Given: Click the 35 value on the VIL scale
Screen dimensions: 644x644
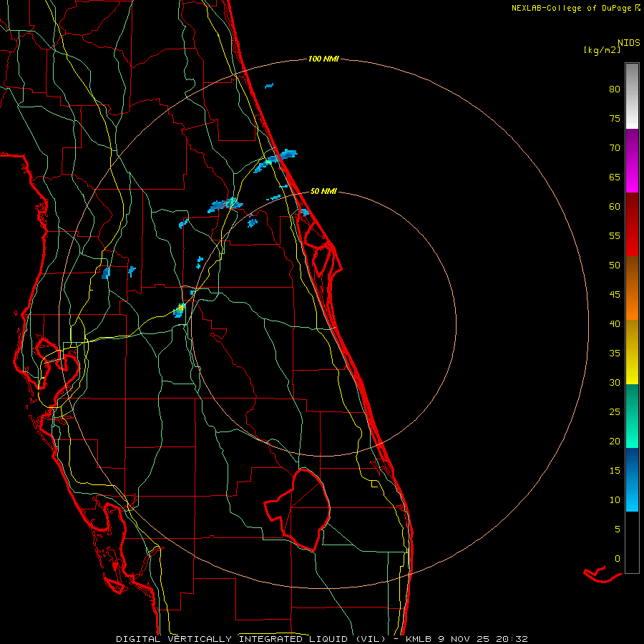Looking at the screenshot, I should coord(615,353).
